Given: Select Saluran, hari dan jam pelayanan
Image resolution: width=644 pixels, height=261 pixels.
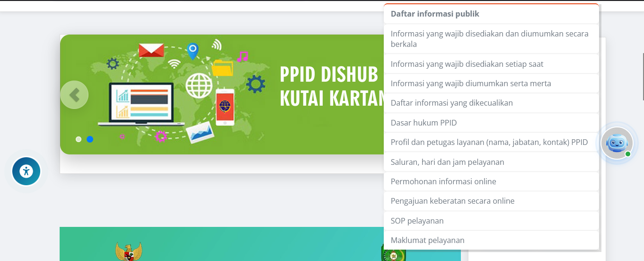Looking at the screenshot, I should [491, 162].
